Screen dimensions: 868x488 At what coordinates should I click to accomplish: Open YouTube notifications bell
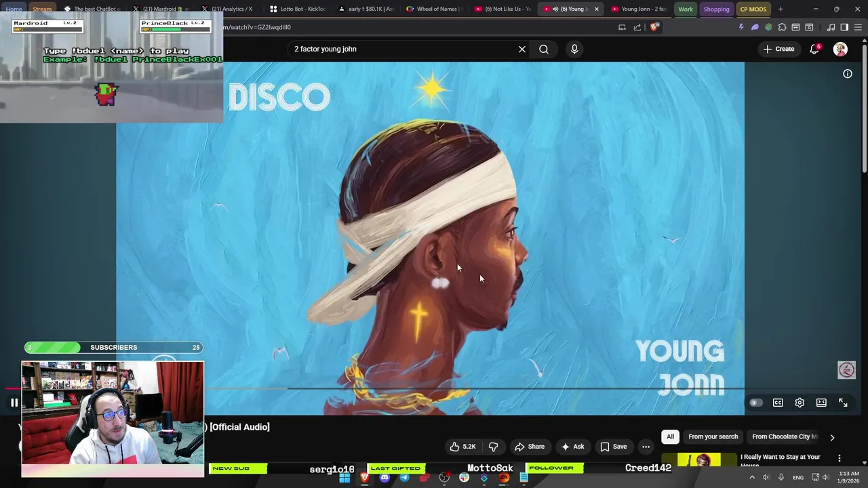814,49
